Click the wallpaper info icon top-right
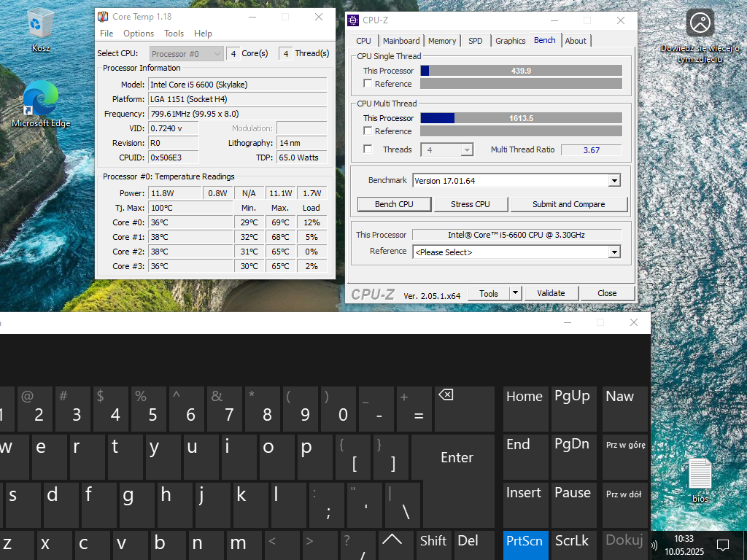747x560 pixels. coord(700,23)
